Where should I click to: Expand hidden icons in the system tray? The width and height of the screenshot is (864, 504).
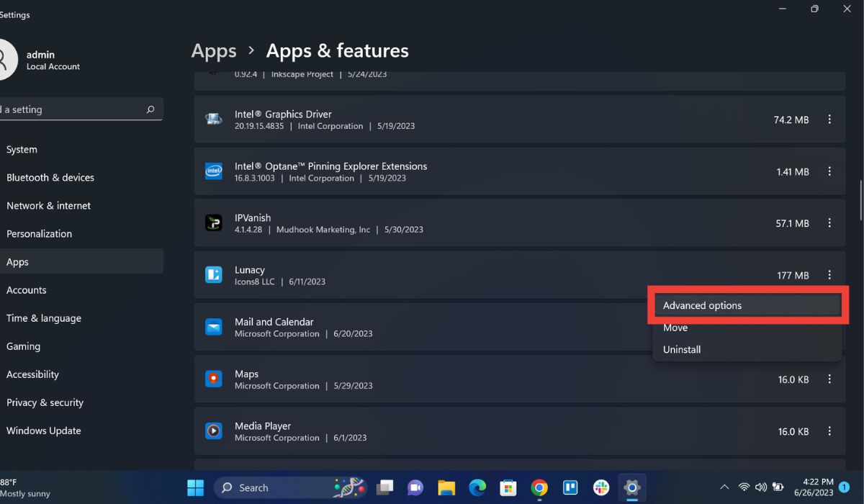pyautogui.click(x=725, y=487)
